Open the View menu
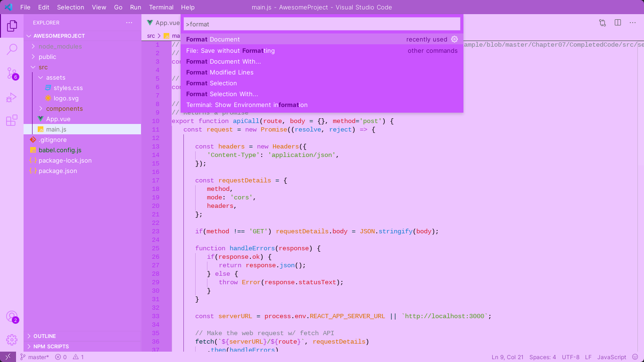The width and height of the screenshot is (644, 362). click(x=99, y=7)
